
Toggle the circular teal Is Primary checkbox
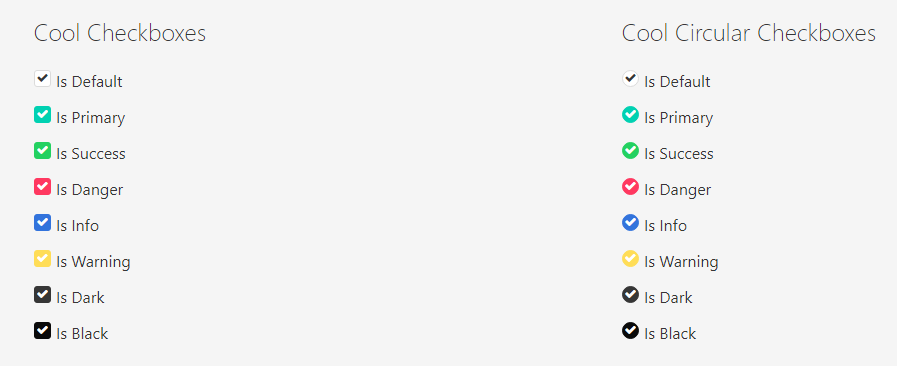pos(630,115)
